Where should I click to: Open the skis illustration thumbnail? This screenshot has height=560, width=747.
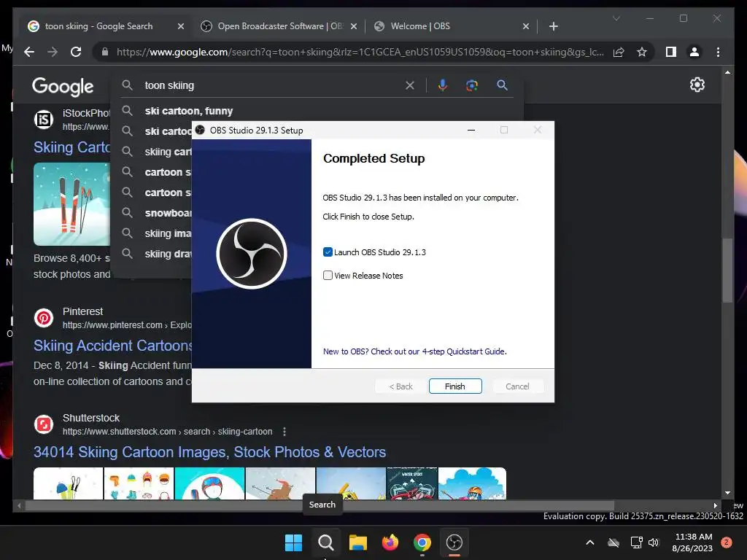(71, 204)
